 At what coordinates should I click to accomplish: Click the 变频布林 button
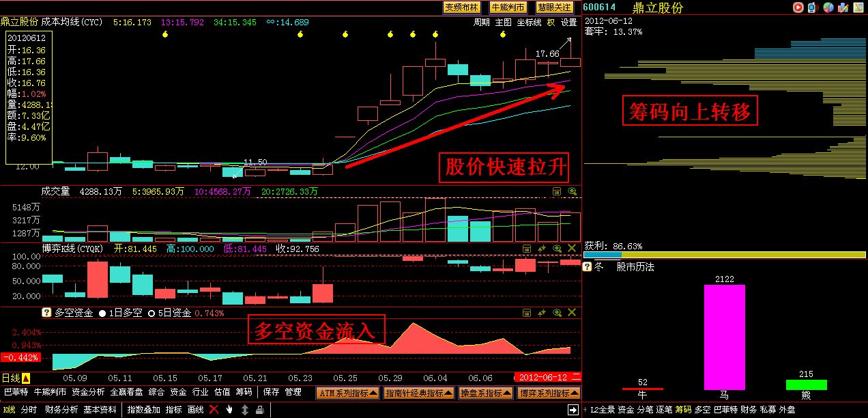click(462, 8)
